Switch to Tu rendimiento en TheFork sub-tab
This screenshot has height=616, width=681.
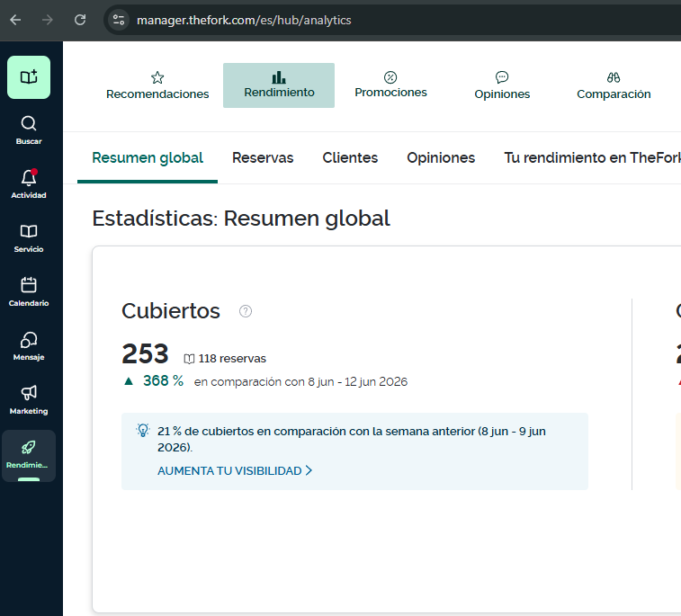pyautogui.click(x=592, y=158)
